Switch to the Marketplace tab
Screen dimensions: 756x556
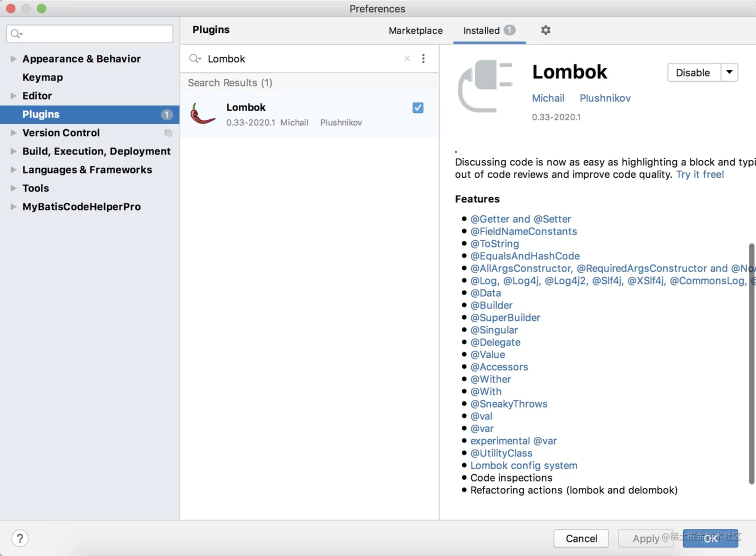tap(415, 30)
